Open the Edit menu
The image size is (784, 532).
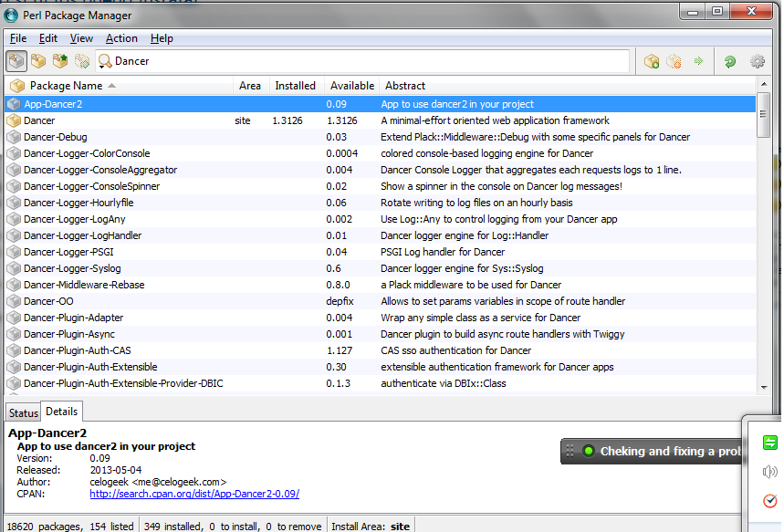click(x=48, y=38)
